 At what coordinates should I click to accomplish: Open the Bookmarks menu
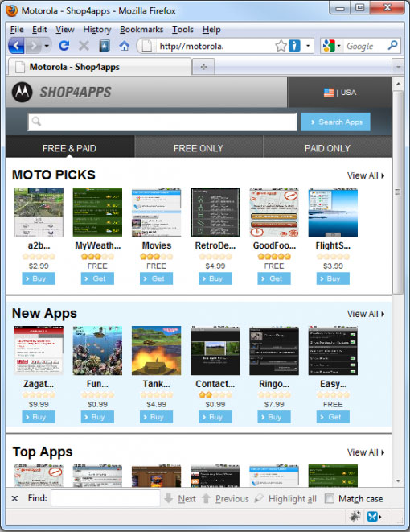[x=141, y=30]
